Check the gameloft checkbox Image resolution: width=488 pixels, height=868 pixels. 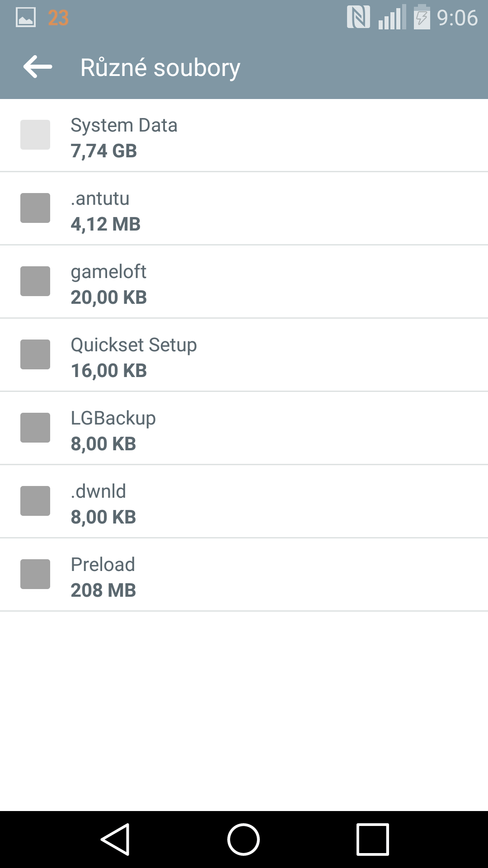pos(35,281)
